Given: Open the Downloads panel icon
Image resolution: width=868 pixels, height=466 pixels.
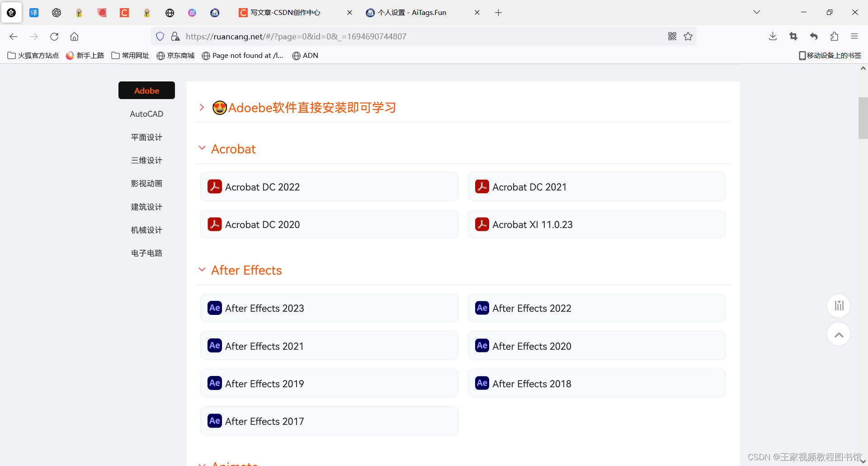Looking at the screenshot, I should pyautogui.click(x=773, y=36).
